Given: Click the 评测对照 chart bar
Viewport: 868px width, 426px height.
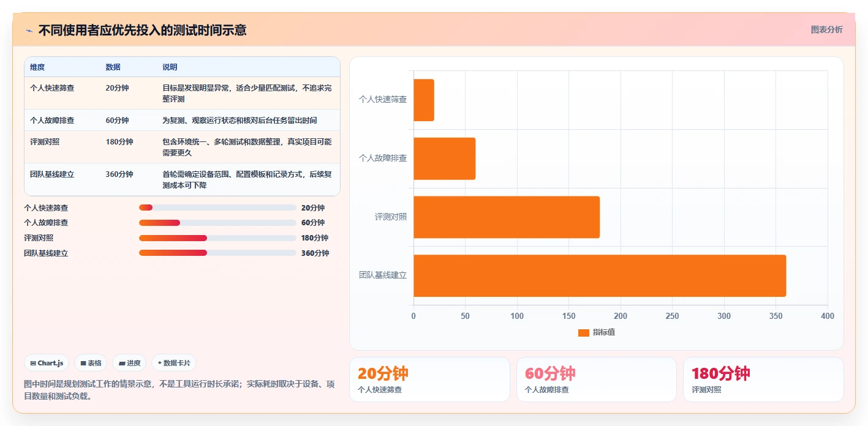Looking at the screenshot, I should [507, 217].
